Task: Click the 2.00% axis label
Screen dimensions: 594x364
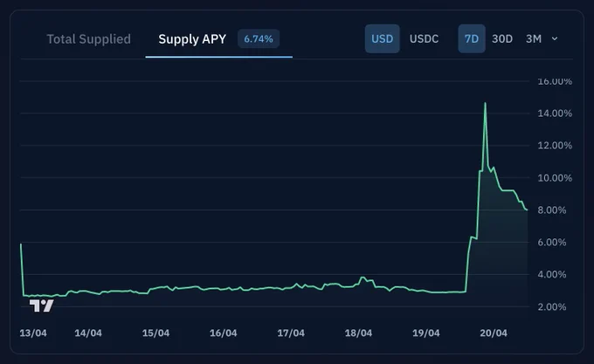Action: 551,306
